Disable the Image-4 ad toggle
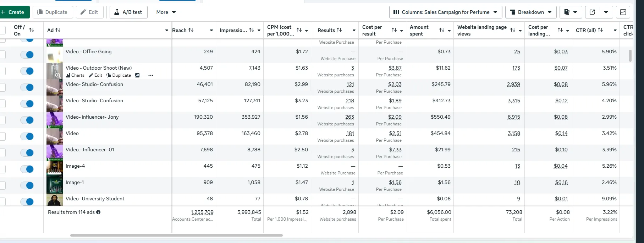 point(27,169)
